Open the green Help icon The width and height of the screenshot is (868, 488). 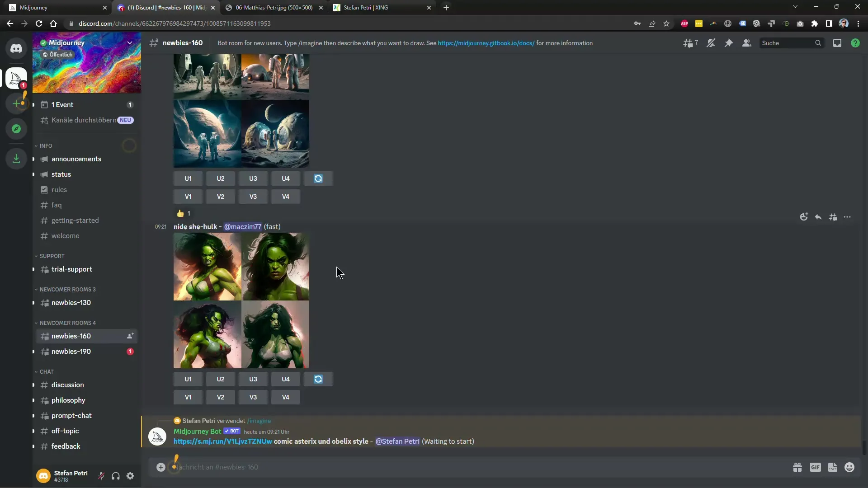[855, 43]
